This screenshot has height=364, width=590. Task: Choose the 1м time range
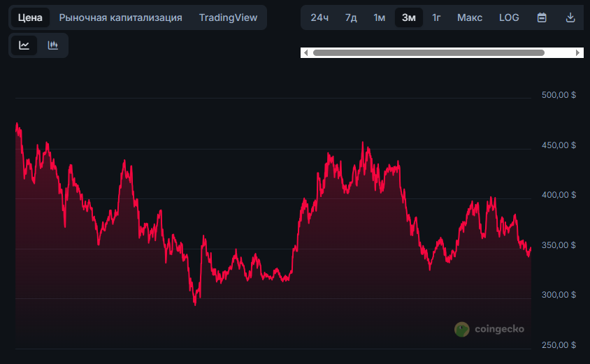click(x=380, y=17)
